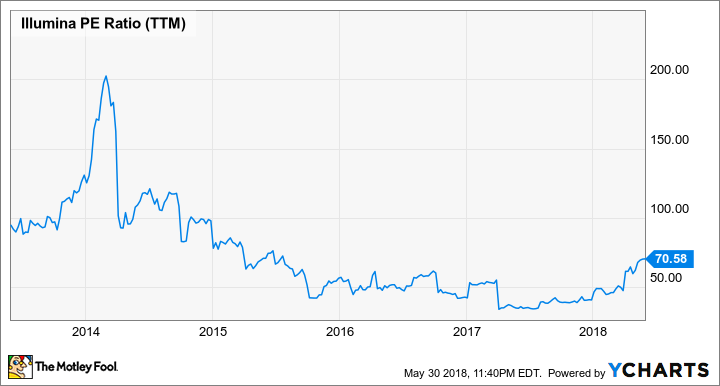Click the 100.00 y-axis label
This screenshot has height=386, width=720.
click(669, 209)
